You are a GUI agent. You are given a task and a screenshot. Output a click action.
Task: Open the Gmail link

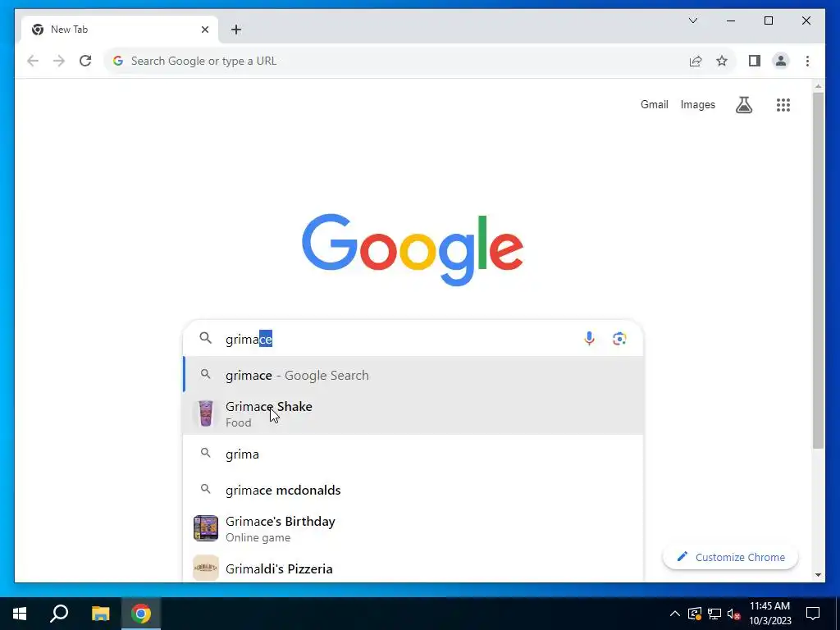coord(654,104)
